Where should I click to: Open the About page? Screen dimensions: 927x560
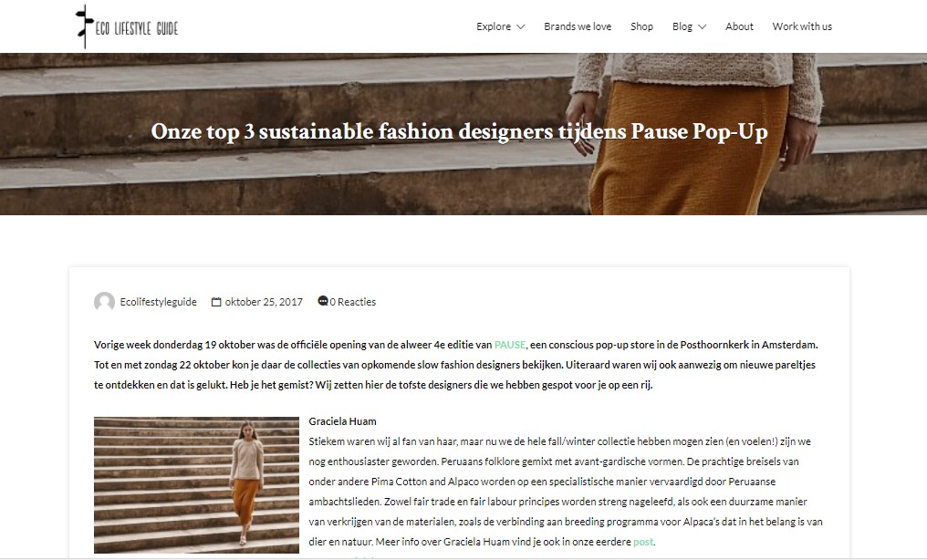coord(739,26)
